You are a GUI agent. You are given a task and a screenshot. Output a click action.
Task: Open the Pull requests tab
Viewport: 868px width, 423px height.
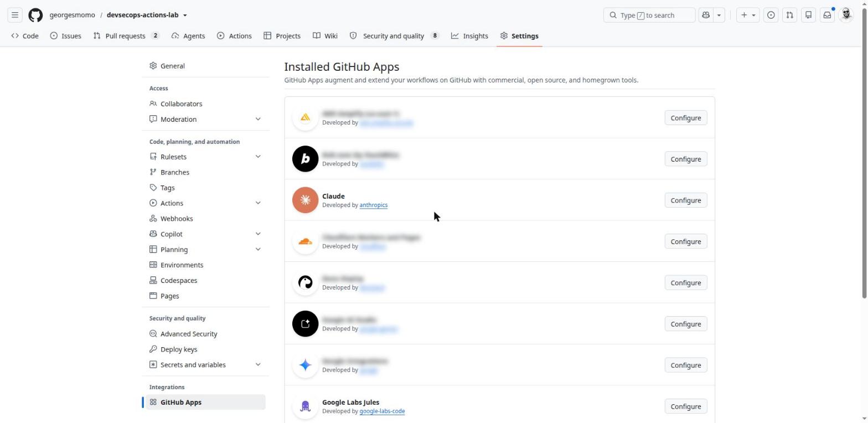tap(126, 36)
